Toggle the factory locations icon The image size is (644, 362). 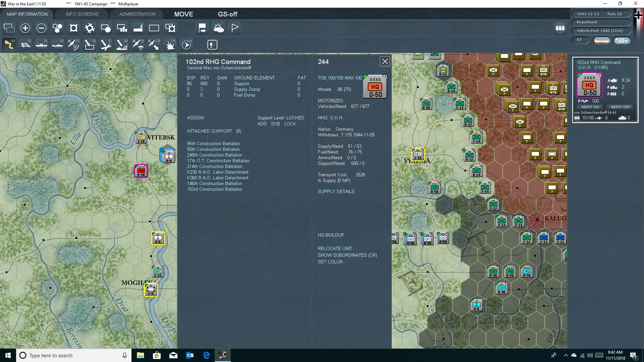pyautogui.click(x=138, y=28)
